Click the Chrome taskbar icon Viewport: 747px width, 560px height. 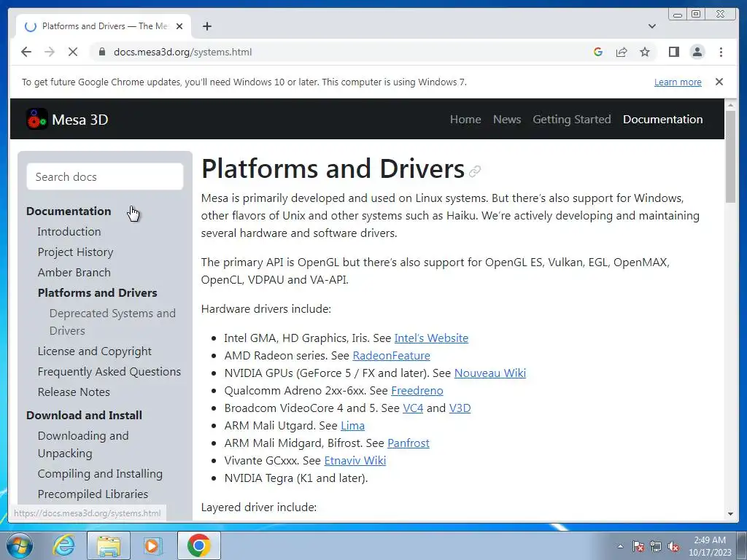(198, 545)
